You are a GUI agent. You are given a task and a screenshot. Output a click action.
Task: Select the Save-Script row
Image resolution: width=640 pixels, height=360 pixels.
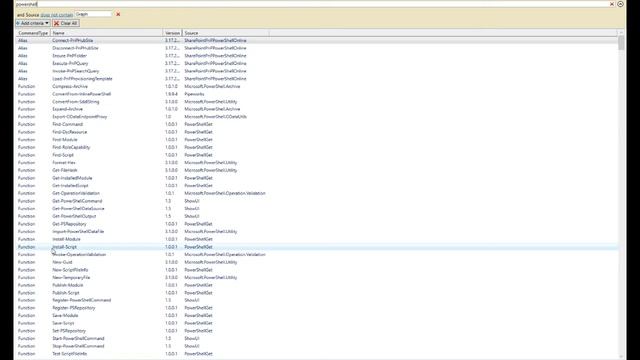317,323
